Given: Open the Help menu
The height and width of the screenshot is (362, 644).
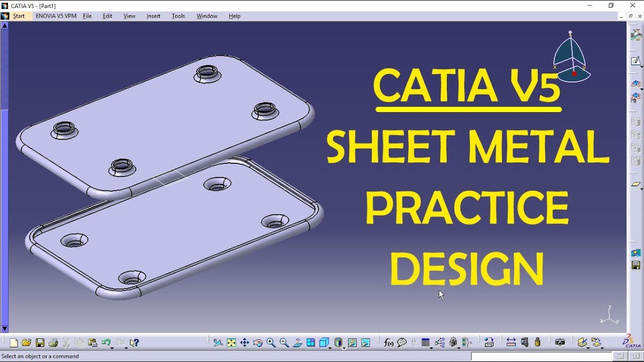Looking at the screenshot, I should click(x=234, y=16).
